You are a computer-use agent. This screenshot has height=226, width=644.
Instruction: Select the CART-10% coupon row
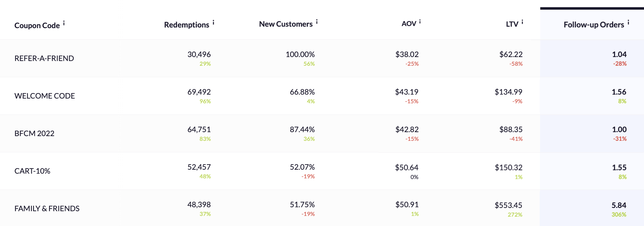32,171
